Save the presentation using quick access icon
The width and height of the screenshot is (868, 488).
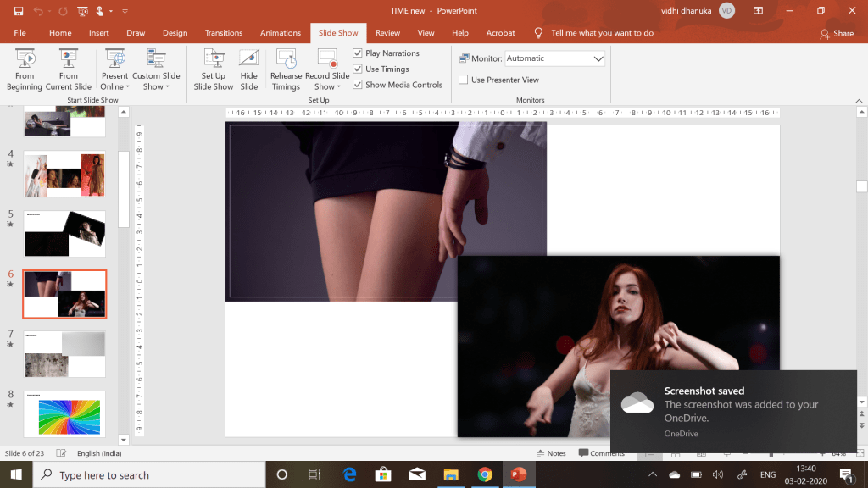click(19, 11)
